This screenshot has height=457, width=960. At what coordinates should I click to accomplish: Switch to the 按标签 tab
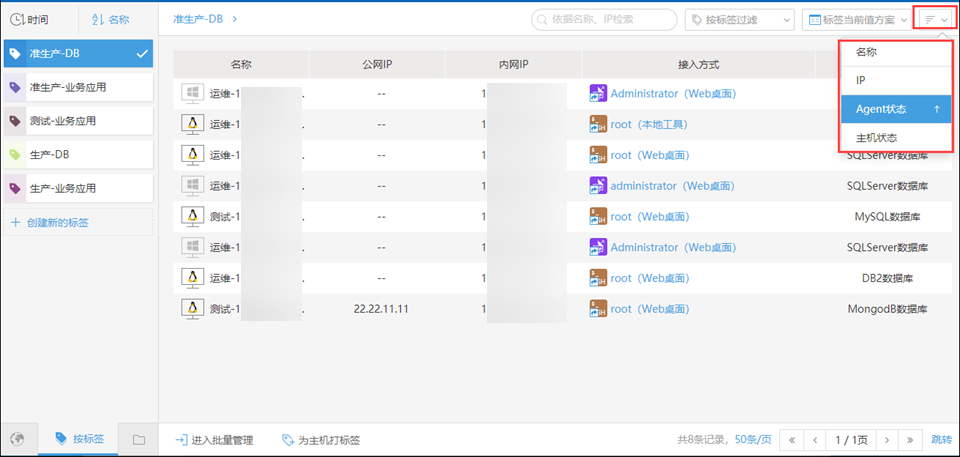pyautogui.click(x=78, y=439)
